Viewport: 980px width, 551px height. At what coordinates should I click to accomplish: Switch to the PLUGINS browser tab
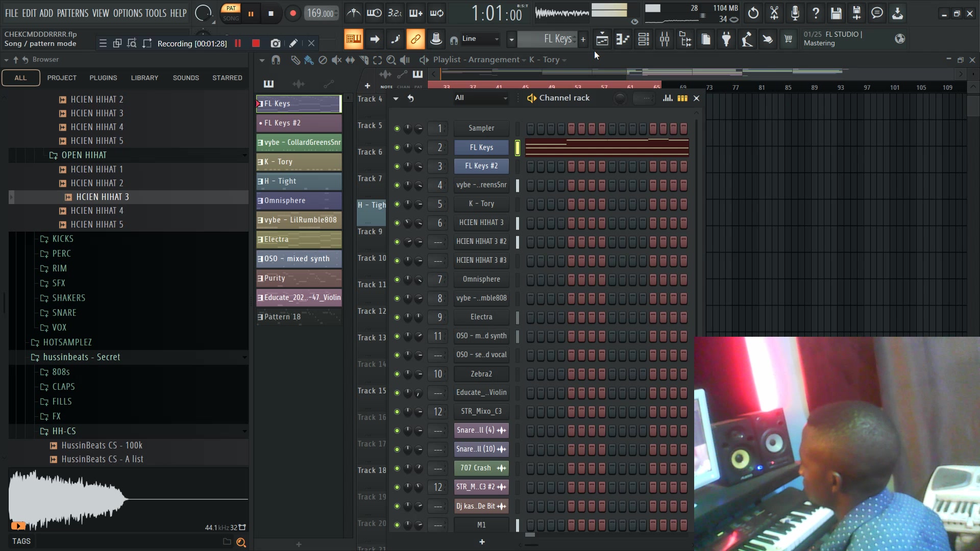pos(103,78)
